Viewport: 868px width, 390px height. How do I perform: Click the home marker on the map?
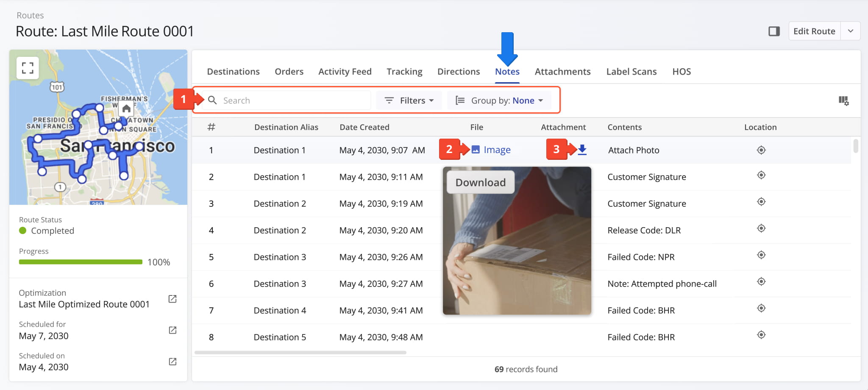click(126, 109)
